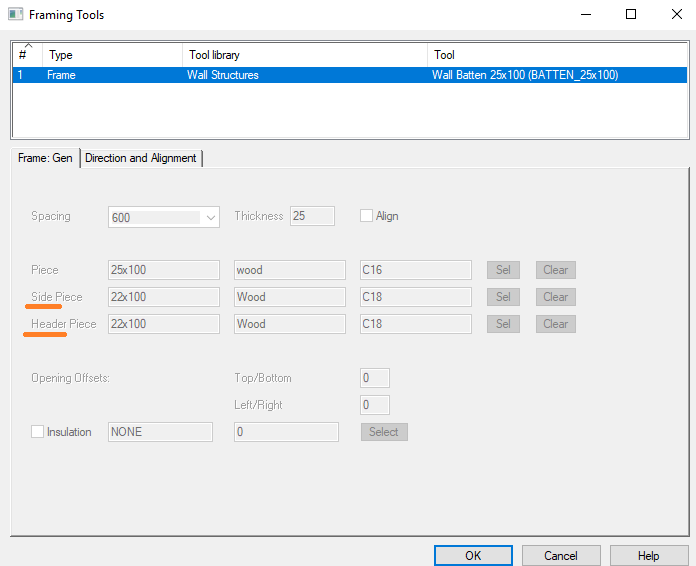Click Sel button for Side Piece
This screenshot has width=696, height=566.
click(503, 297)
